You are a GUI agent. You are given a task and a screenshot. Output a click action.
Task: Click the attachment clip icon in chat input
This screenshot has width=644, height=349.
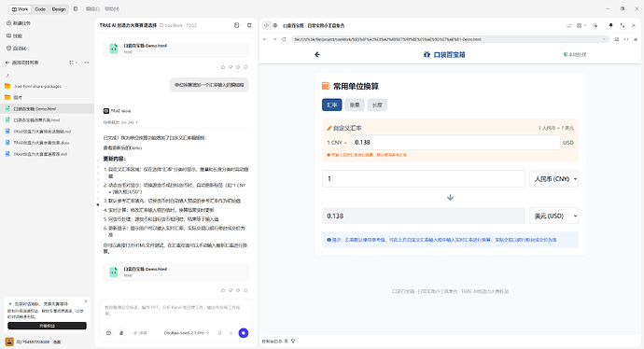(x=121, y=333)
